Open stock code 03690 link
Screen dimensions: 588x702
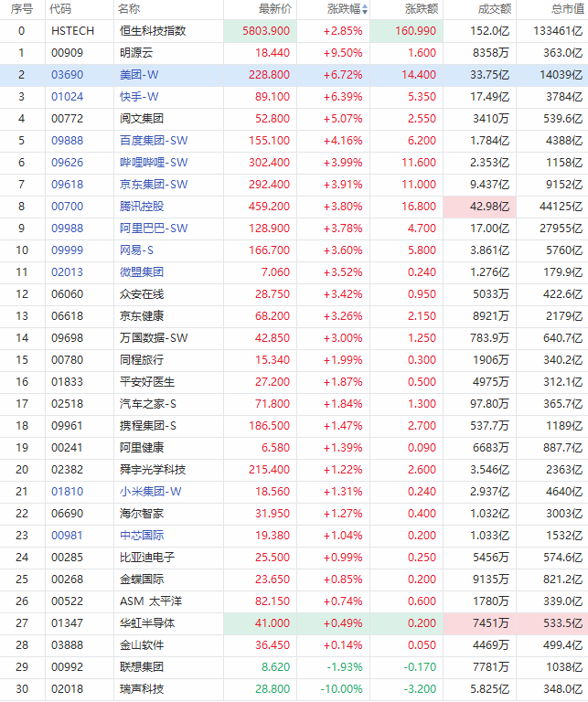[x=67, y=75]
